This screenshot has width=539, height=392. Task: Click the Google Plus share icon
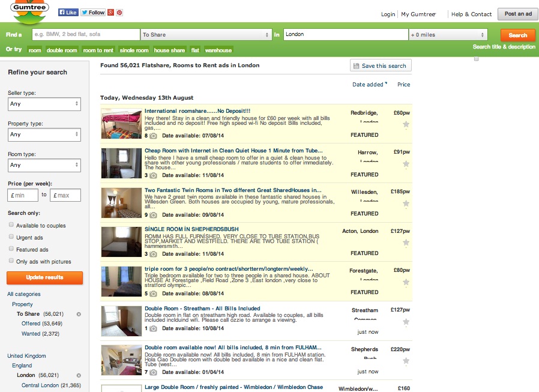[112, 13]
